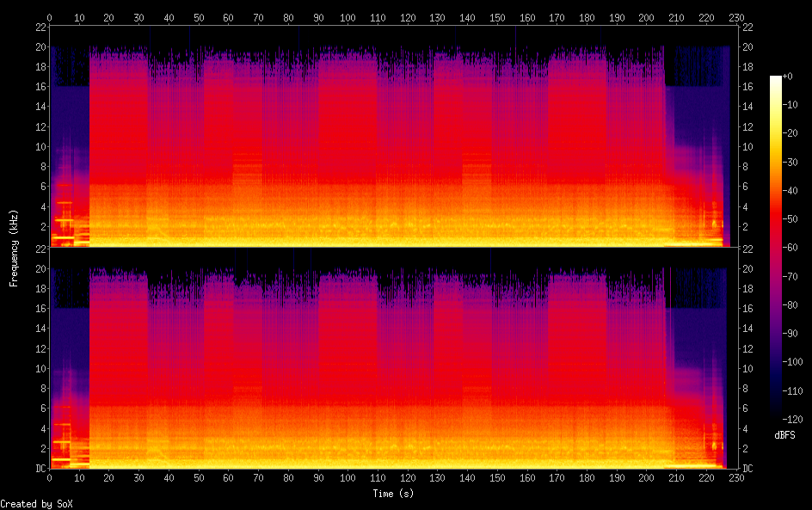Screen dimensions: 812x510
Task: Click the -90 label on the dBFS scale
Action: (x=796, y=332)
